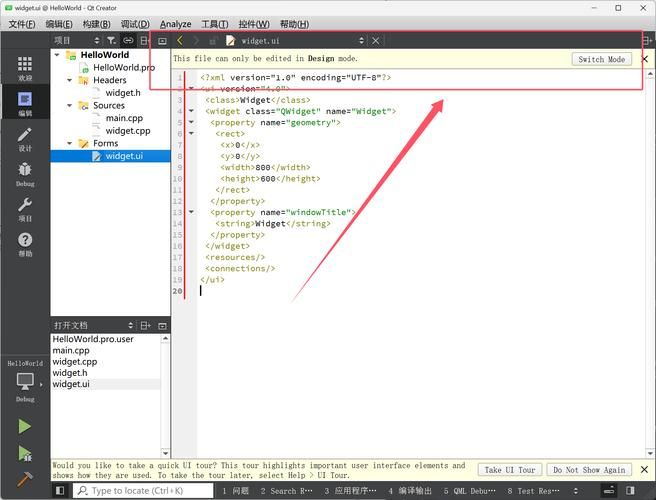Click the Type to locate search field
Image resolution: width=656 pixels, height=500 pixels.
pyautogui.click(x=144, y=490)
